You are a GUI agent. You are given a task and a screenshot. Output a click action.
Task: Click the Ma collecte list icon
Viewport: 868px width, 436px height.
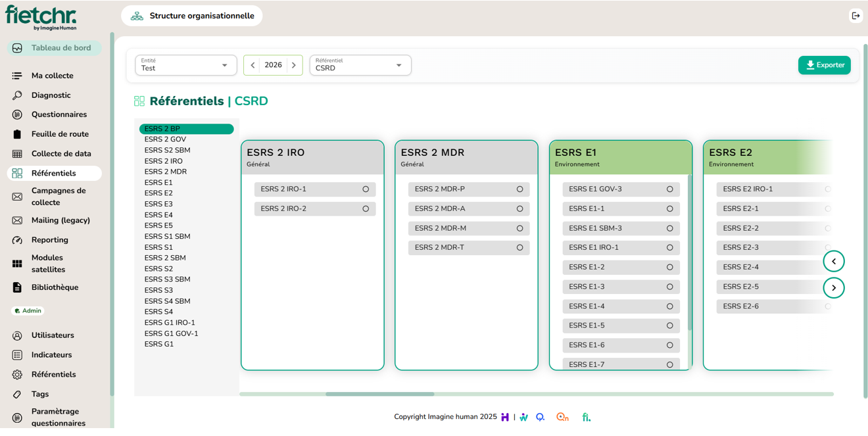(17, 76)
